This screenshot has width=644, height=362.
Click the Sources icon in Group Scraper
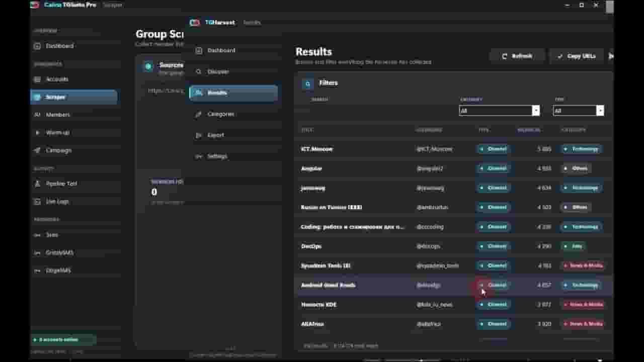[x=148, y=66]
